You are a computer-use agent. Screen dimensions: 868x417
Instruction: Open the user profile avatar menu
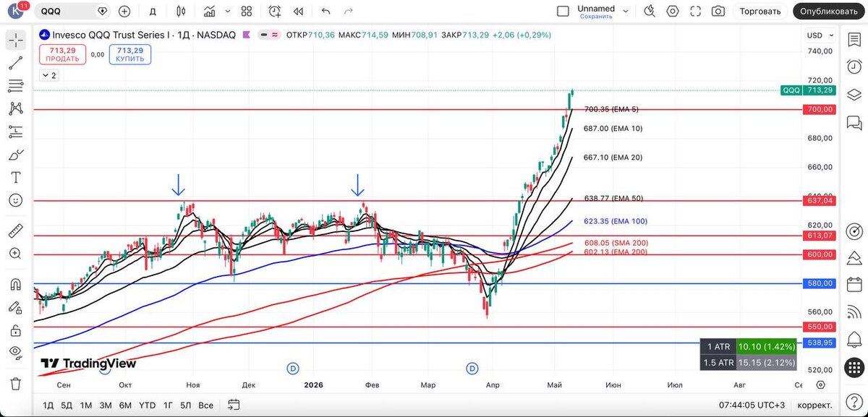16,11
